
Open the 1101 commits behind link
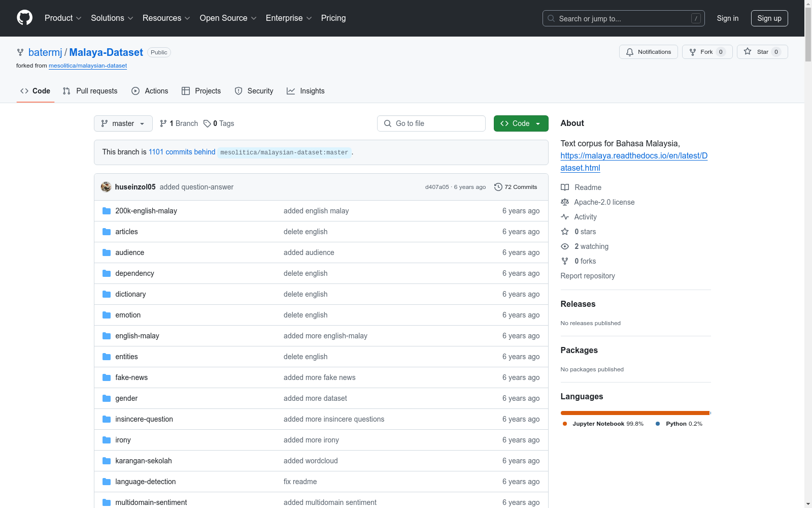point(182,152)
